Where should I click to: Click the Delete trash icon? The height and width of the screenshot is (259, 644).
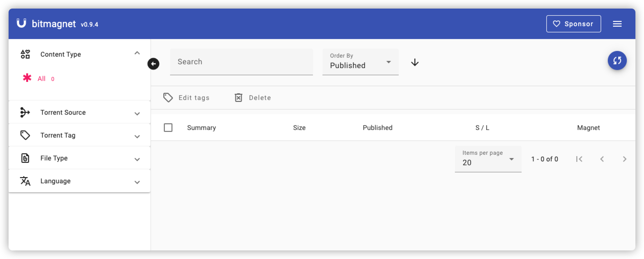point(239,98)
